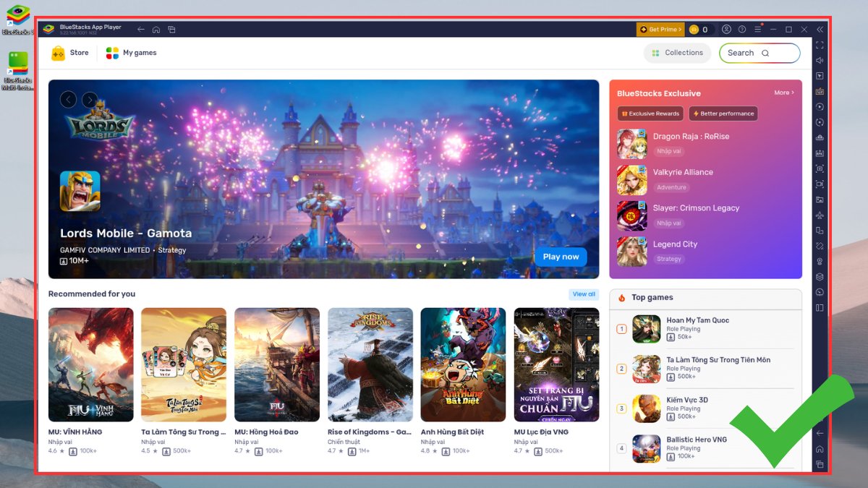
Task: Open Dragon Raja : ReRise in exclusive list
Action: [705, 144]
